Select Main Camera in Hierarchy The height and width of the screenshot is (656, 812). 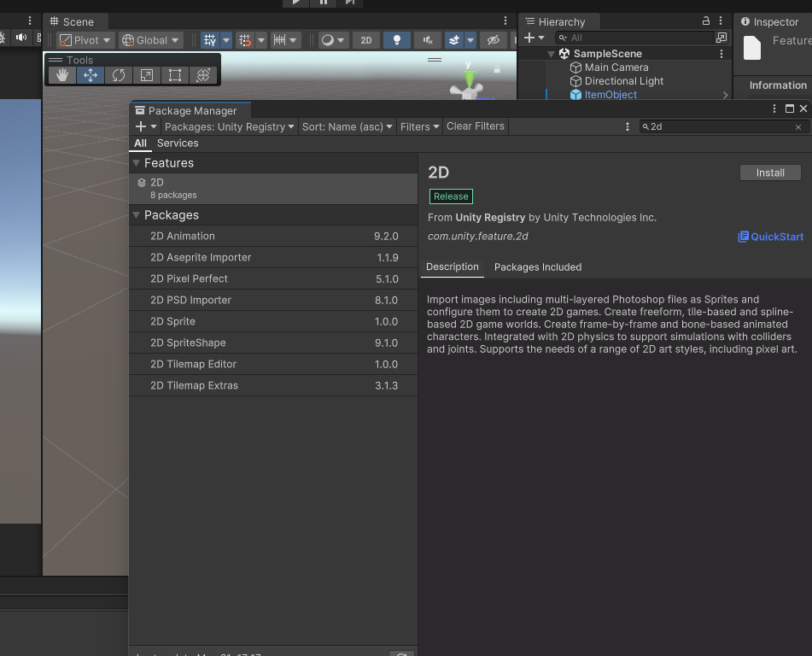pos(616,67)
